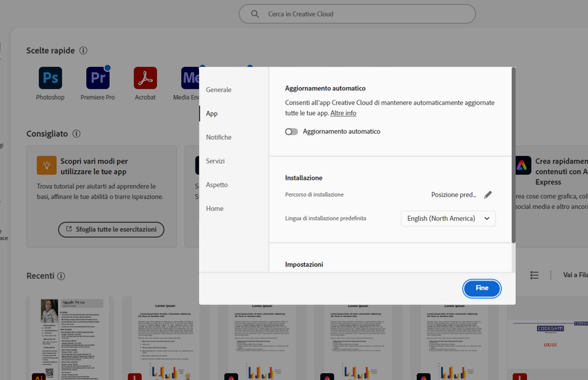This screenshot has height=380, width=588.
Task: Click the Cerca in Creative Cloud field
Action: (357, 14)
